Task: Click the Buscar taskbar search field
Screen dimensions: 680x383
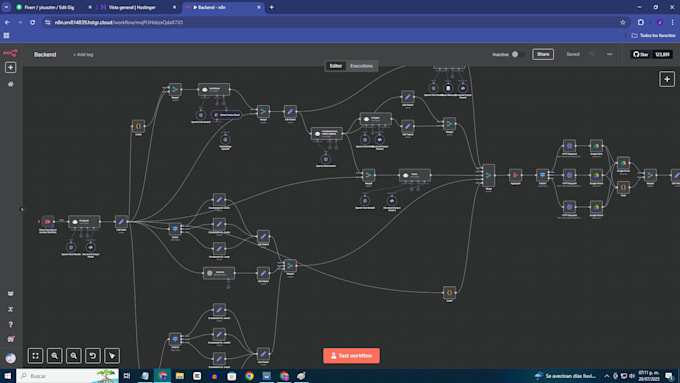Action: click(x=68, y=376)
